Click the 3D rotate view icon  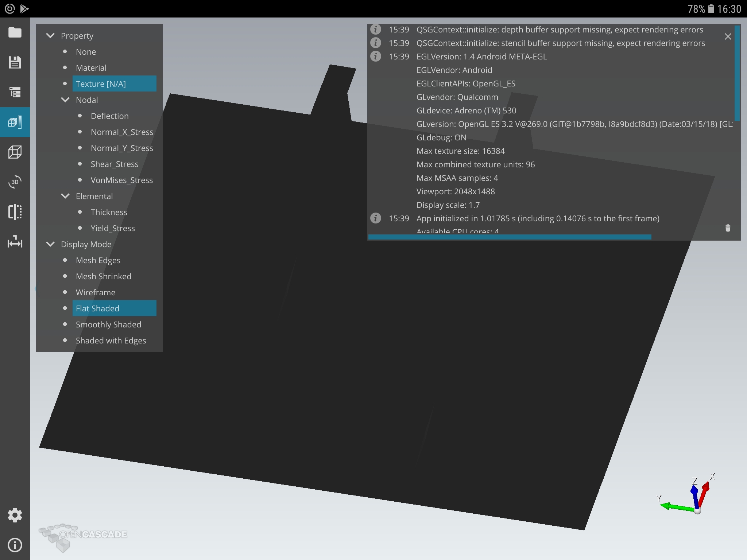15,182
